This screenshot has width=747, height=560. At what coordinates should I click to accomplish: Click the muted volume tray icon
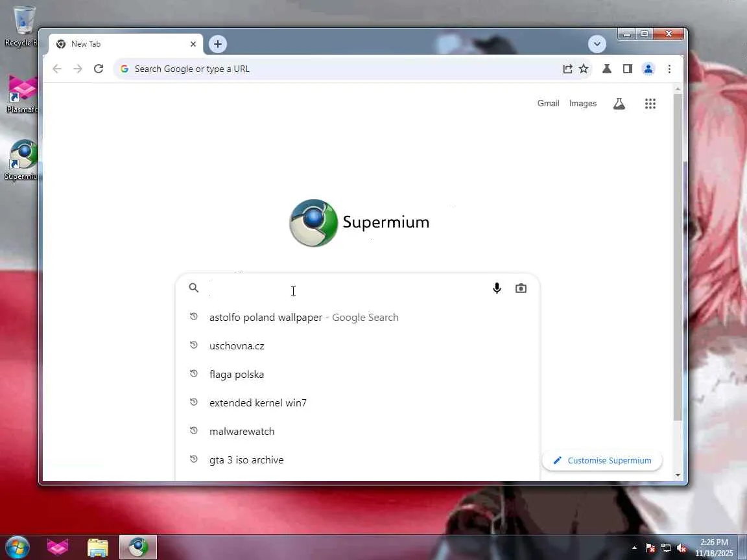pos(682,548)
